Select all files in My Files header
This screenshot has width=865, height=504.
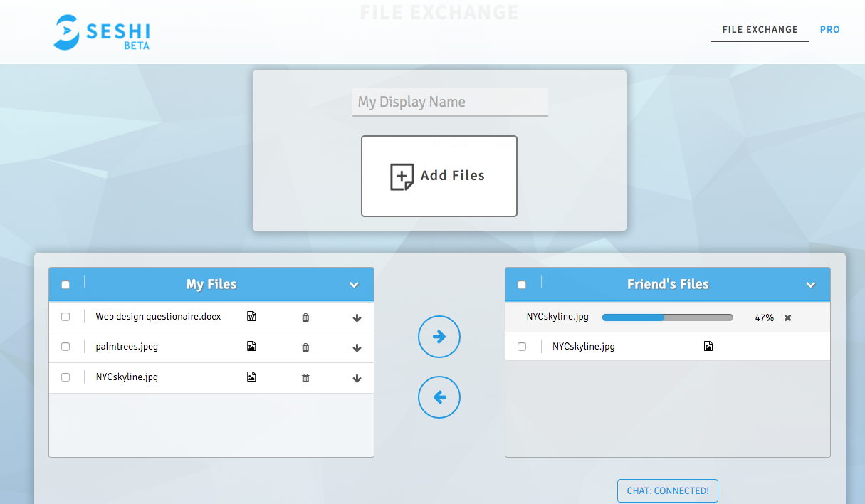coord(65,285)
